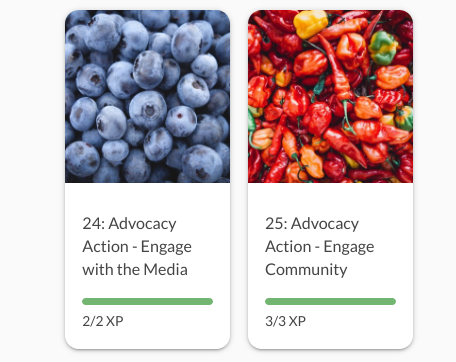Click the word Community in lesson 25 title
Viewport: 456px width, 362px height.
(x=306, y=270)
